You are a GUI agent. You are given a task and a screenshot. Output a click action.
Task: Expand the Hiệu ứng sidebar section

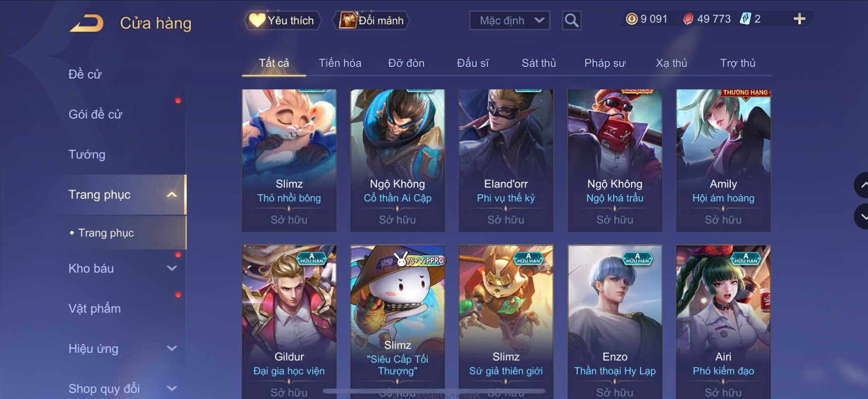[172, 349]
